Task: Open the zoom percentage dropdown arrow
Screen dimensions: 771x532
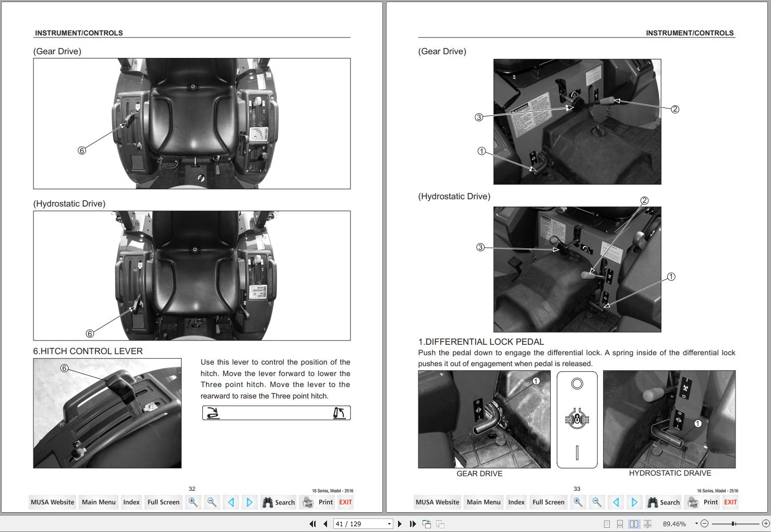Action: (x=696, y=524)
